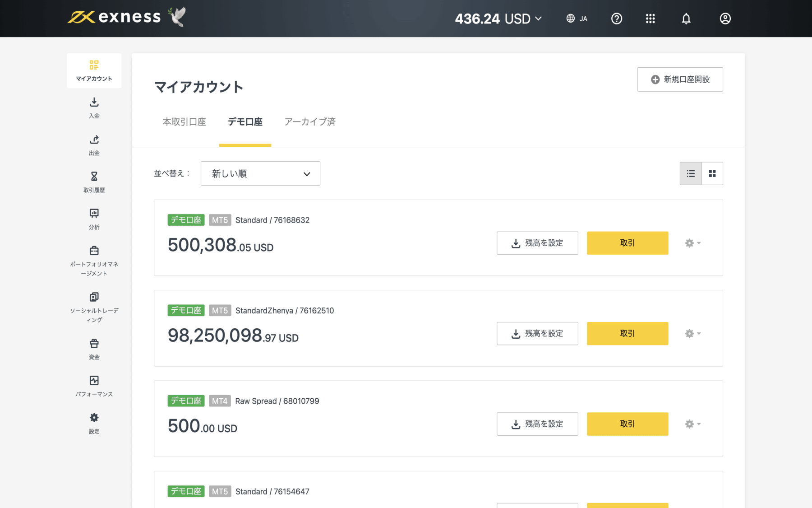Switch to list view layout
The image size is (812, 508).
point(691,173)
